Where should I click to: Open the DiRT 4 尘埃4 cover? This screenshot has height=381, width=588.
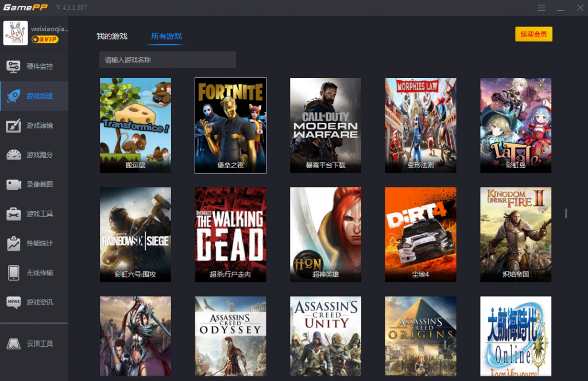(x=421, y=235)
